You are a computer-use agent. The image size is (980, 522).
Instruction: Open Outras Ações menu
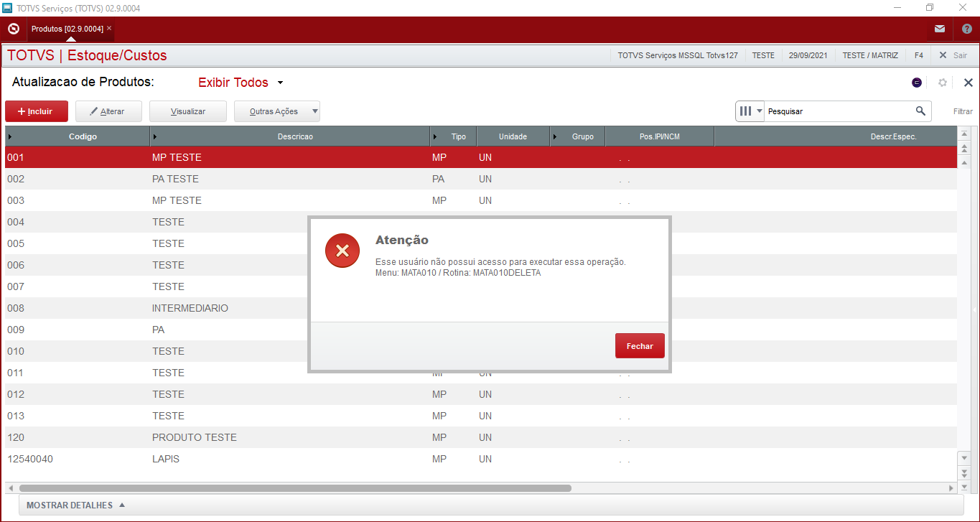277,111
